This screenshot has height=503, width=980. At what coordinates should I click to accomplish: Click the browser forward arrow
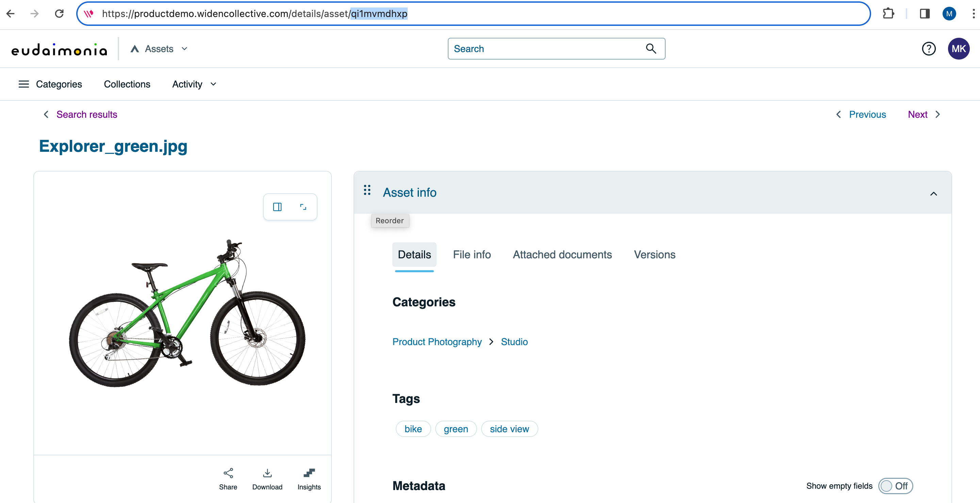coord(35,14)
